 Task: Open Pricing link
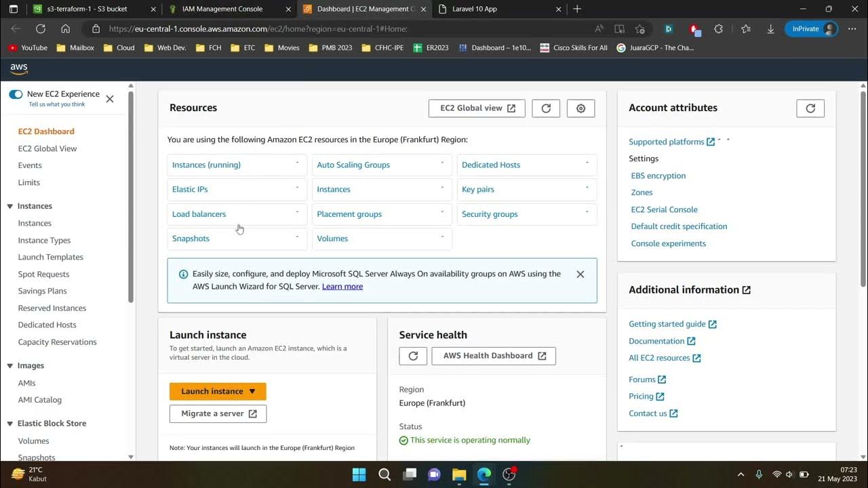coord(646,396)
